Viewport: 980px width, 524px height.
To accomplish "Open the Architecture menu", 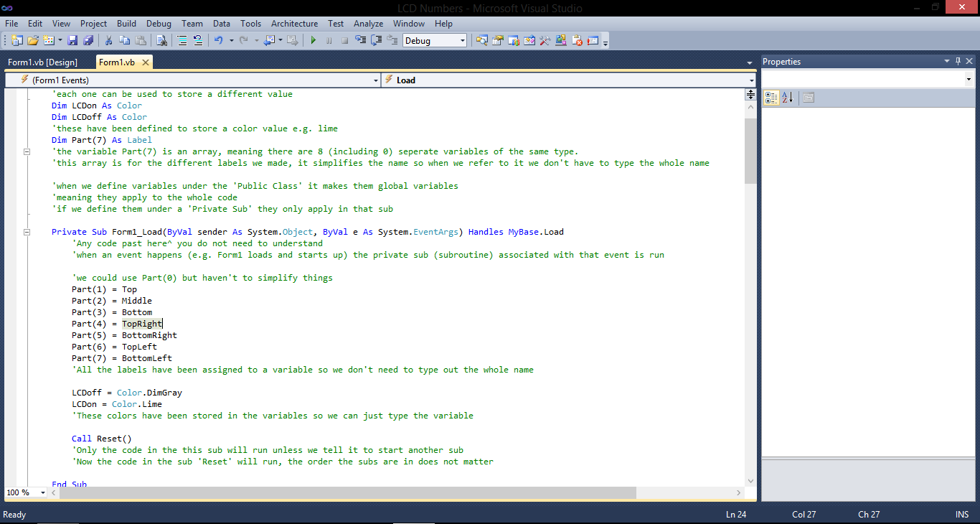I will tap(294, 24).
